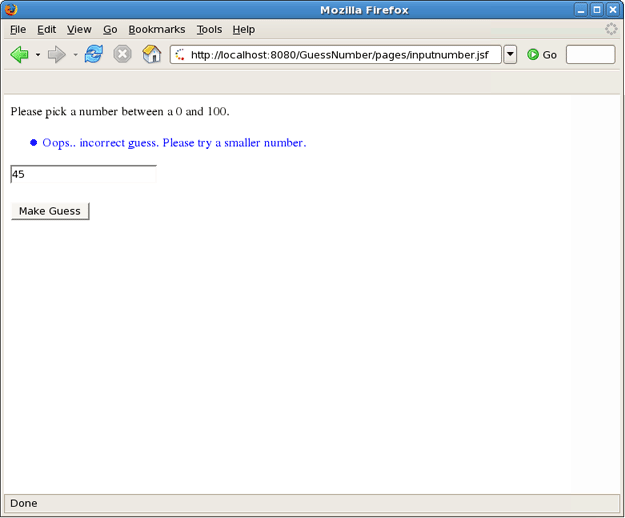The height and width of the screenshot is (518, 625).
Task: Open the Edit menu
Action: 47,30
